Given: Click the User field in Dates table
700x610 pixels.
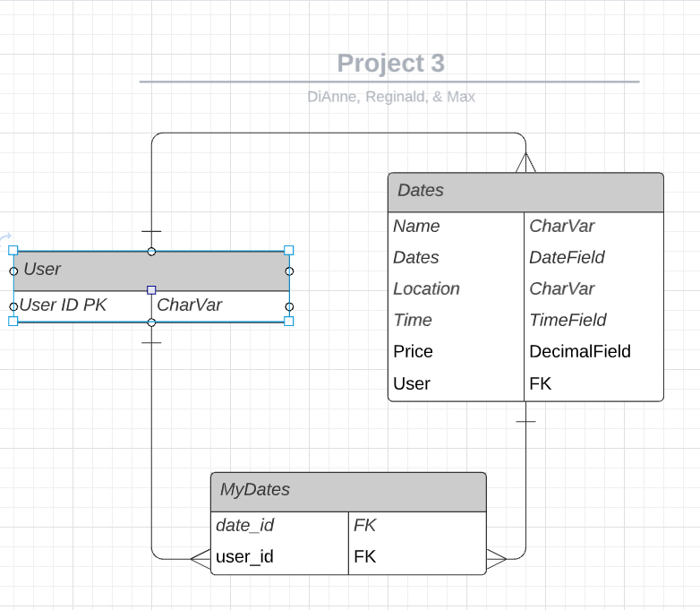Looking at the screenshot, I should coord(457,384).
